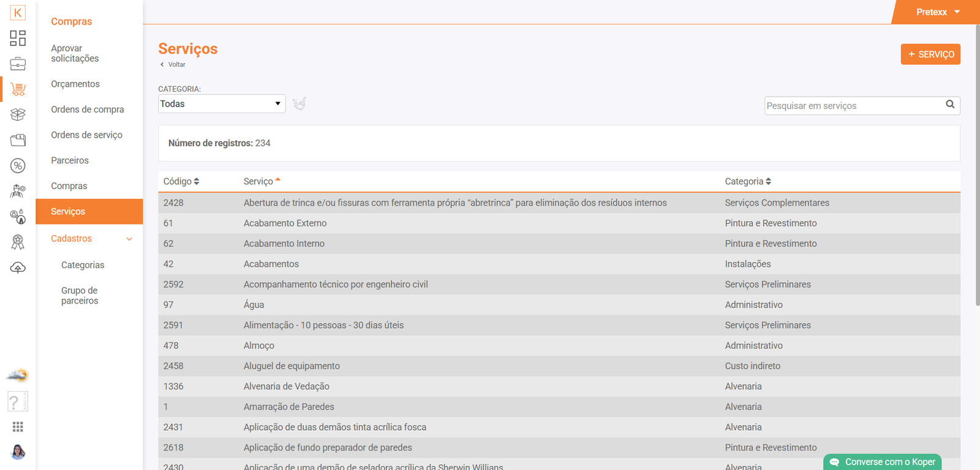Open the Parceiros menu item
Viewport: 980px width, 470px height.
[70, 160]
